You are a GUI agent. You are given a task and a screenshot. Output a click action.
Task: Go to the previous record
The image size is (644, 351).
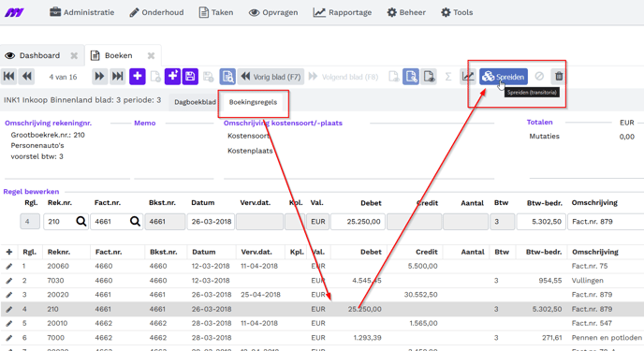tap(27, 77)
